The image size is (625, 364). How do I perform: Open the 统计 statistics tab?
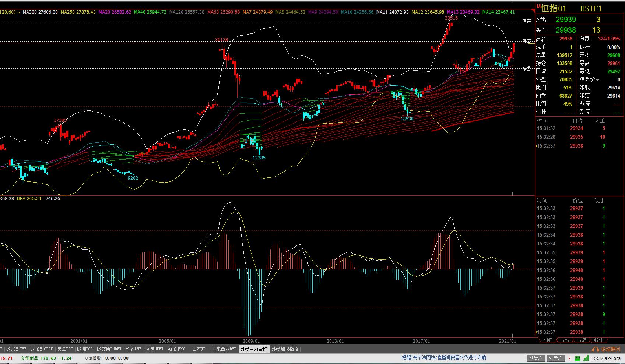[x=598, y=340]
